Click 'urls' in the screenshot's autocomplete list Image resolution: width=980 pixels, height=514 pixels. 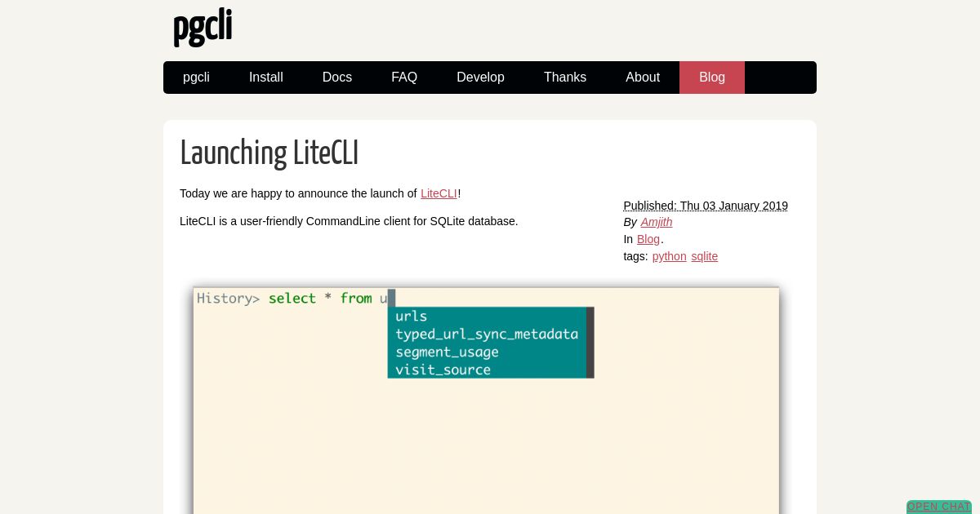[x=412, y=316]
